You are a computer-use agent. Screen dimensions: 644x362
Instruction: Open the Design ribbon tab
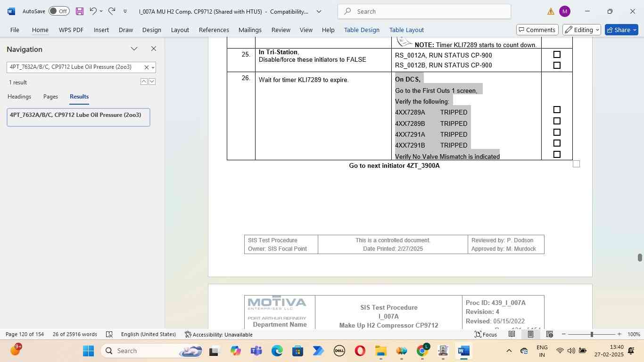click(152, 30)
